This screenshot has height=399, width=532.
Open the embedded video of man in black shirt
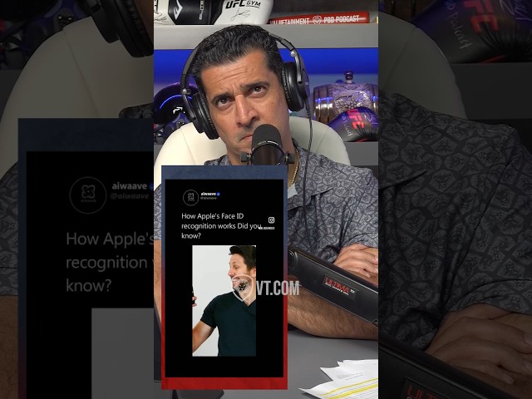click(224, 301)
